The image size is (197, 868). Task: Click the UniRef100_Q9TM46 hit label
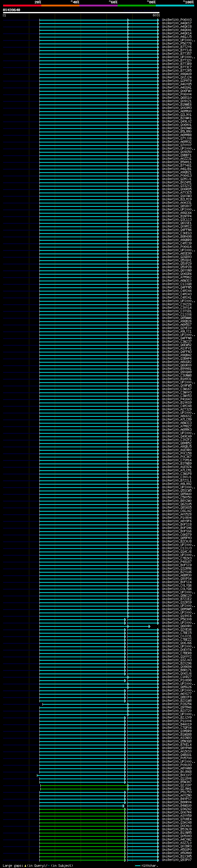(177, 707)
